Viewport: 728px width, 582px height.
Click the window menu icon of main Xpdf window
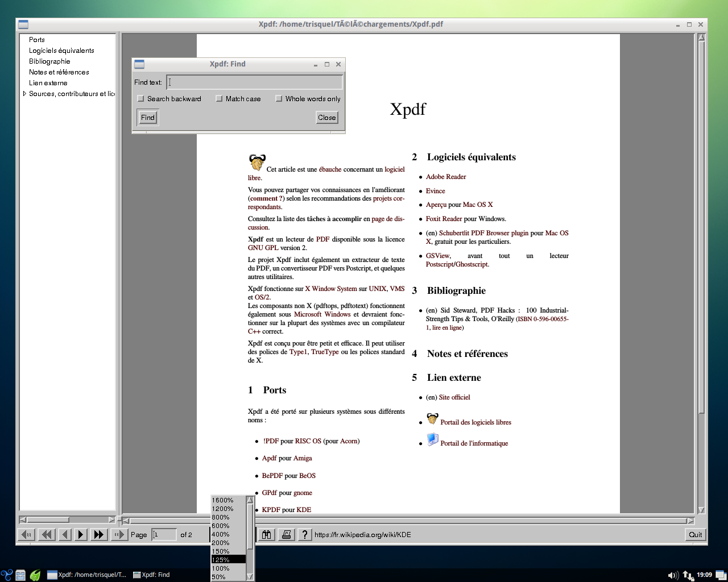pyautogui.click(x=23, y=24)
